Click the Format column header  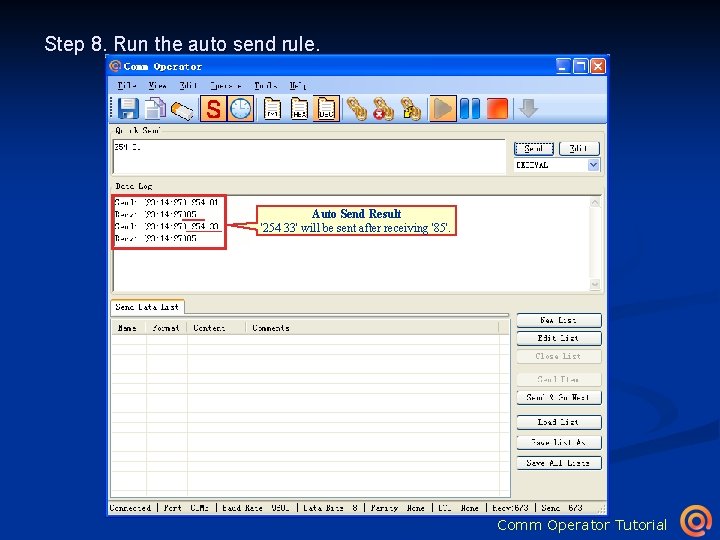click(166, 328)
